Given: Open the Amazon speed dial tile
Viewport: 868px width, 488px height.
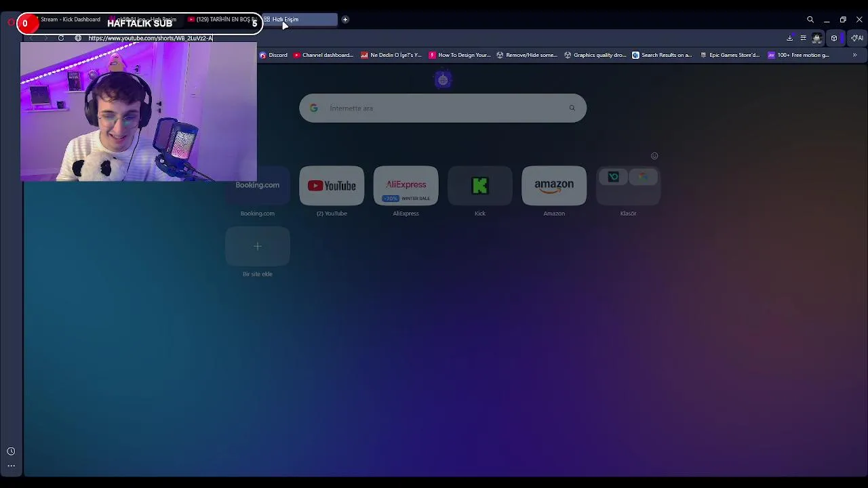Looking at the screenshot, I should (x=554, y=185).
